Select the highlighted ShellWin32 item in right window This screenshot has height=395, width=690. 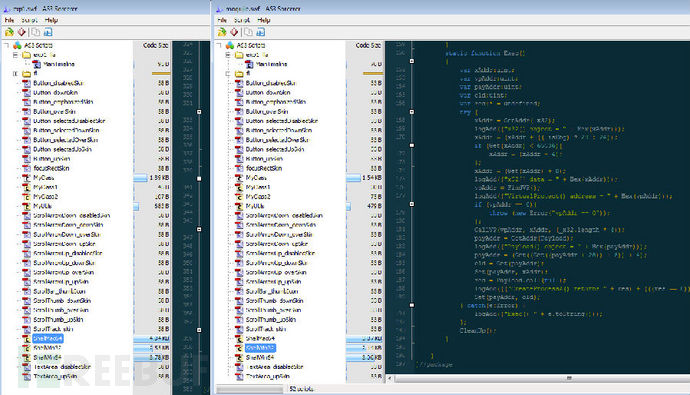260,348
